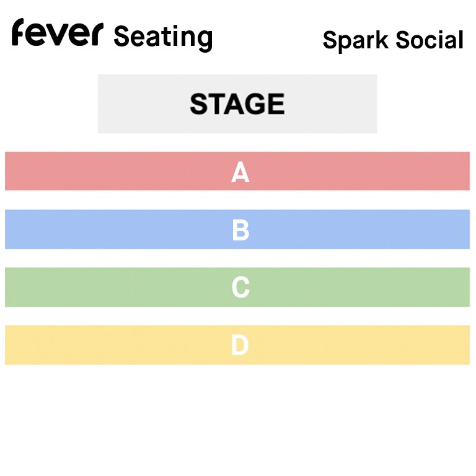Click the white letter B label

click(x=240, y=230)
